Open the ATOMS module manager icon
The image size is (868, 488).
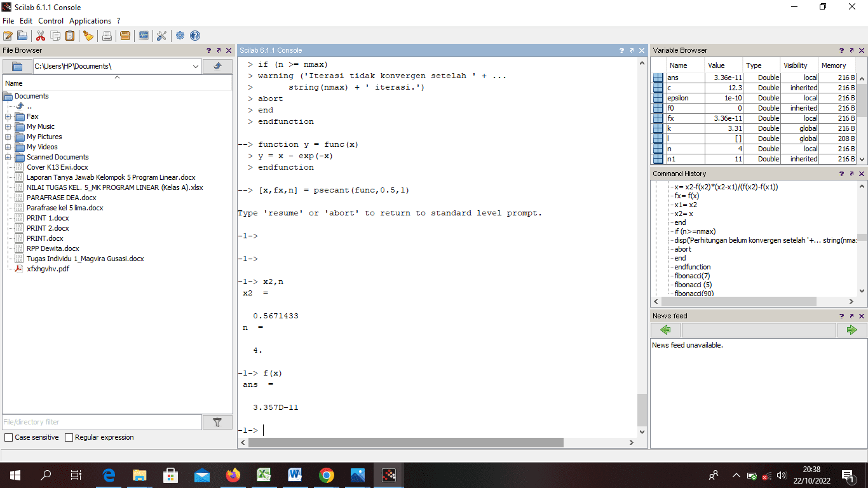(125, 36)
